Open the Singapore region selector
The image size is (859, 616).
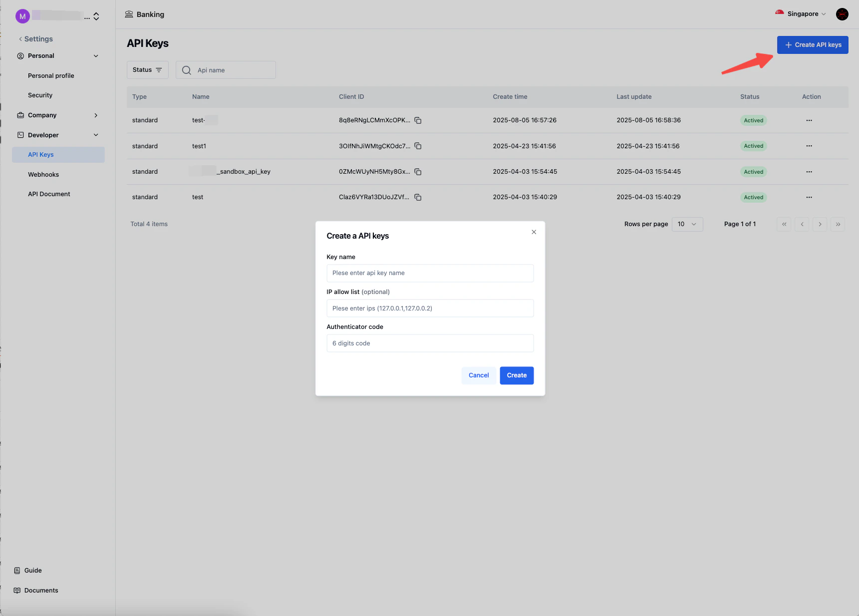coord(801,14)
